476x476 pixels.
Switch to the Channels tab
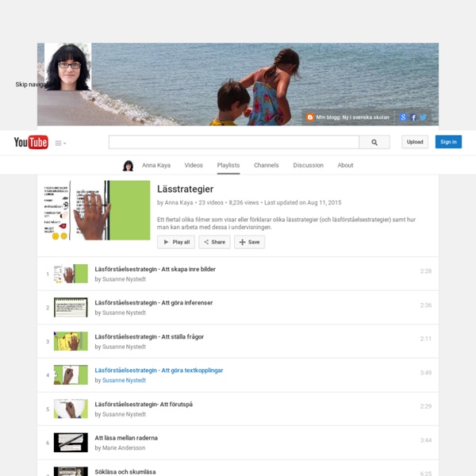(267, 165)
